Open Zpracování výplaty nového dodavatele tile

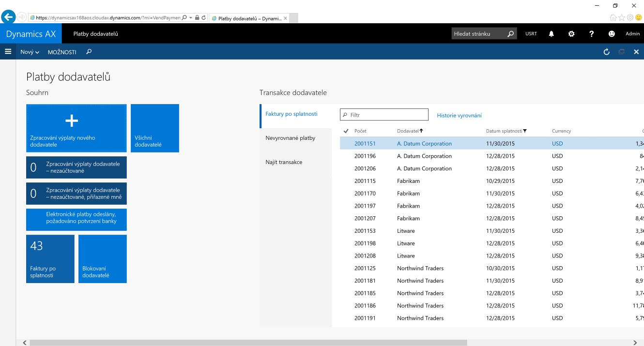tap(77, 128)
